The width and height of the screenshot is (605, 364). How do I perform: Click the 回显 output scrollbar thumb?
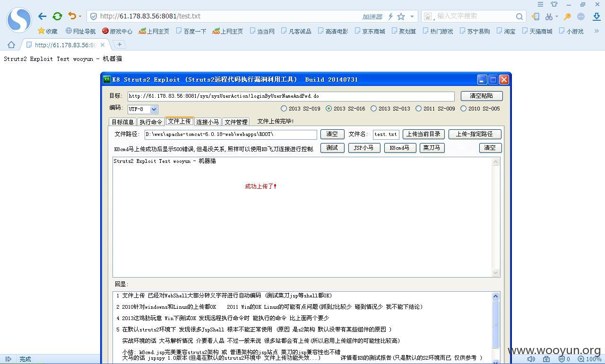coord(495,324)
